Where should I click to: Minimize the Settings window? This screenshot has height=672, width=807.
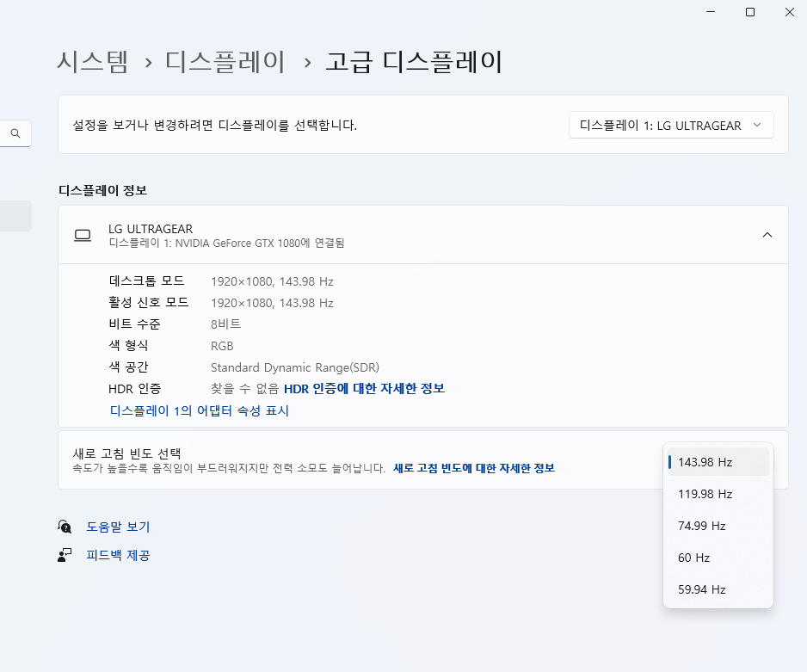[711, 12]
